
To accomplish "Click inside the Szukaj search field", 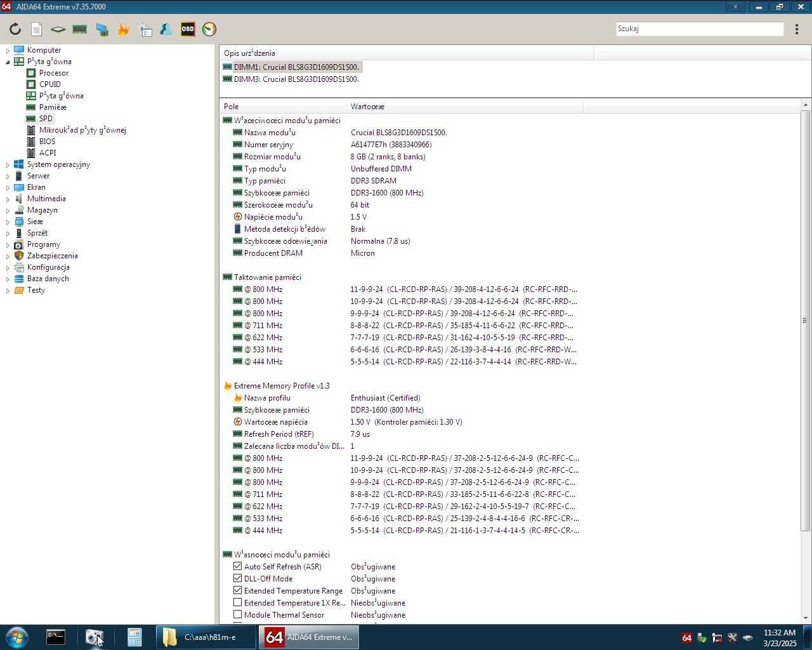I will pos(700,29).
